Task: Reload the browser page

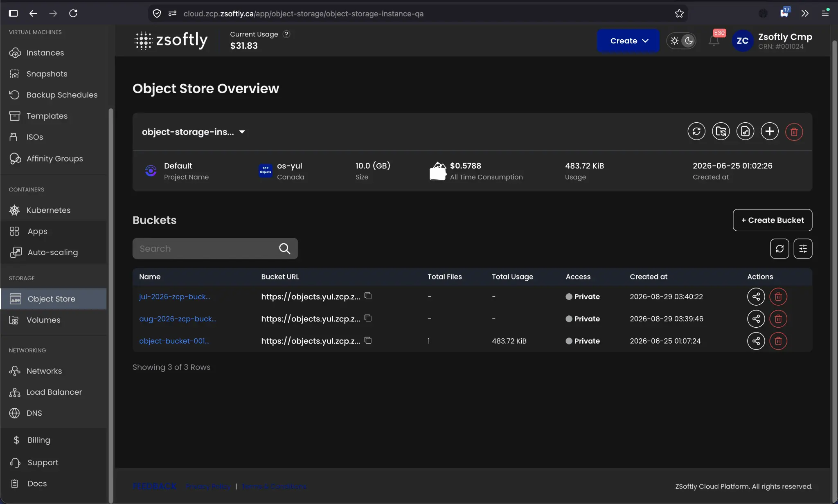Action: pos(73,13)
